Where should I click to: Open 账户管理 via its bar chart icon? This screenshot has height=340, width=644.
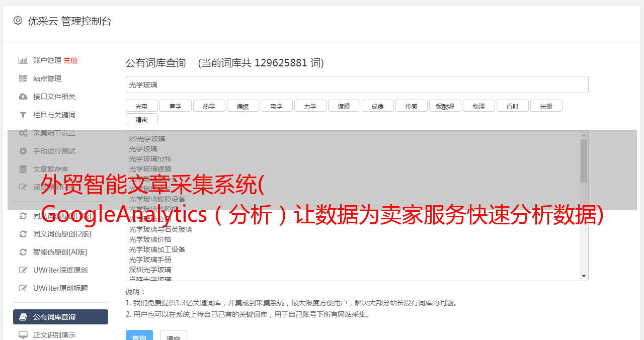(23, 60)
